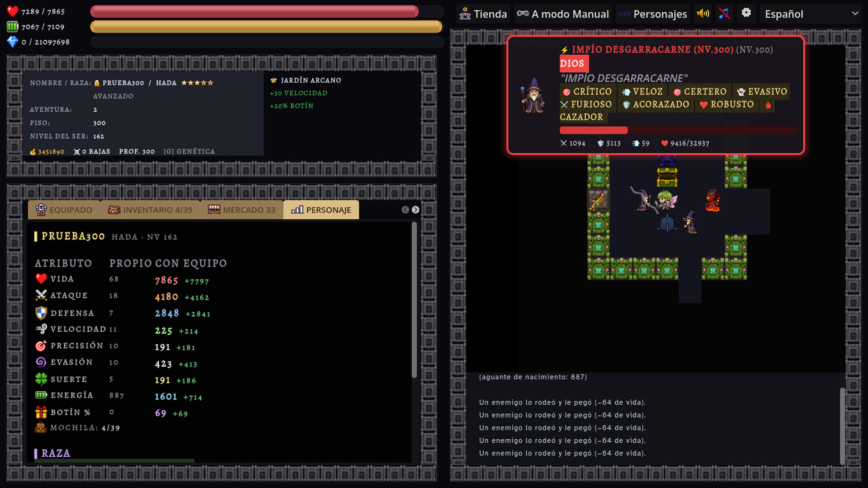Click the Defensa shield icon

(x=41, y=313)
